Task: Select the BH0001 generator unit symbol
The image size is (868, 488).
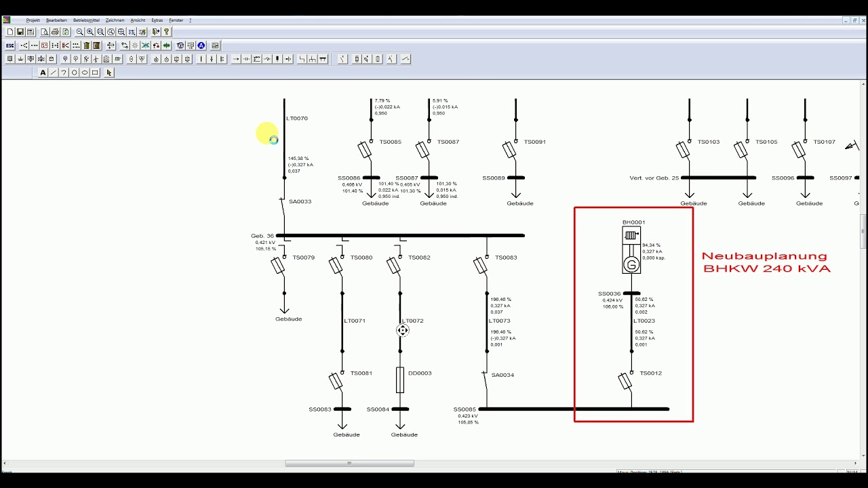Action: click(631, 250)
